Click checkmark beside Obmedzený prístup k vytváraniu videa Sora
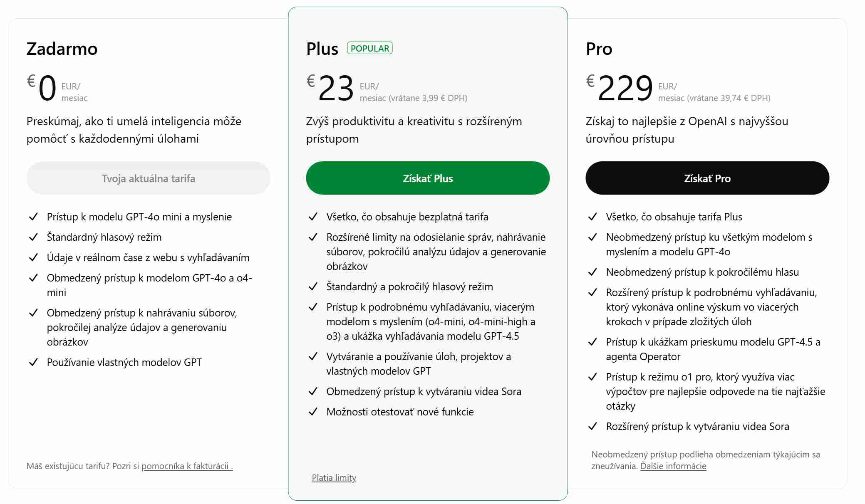 tap(313, 391)
